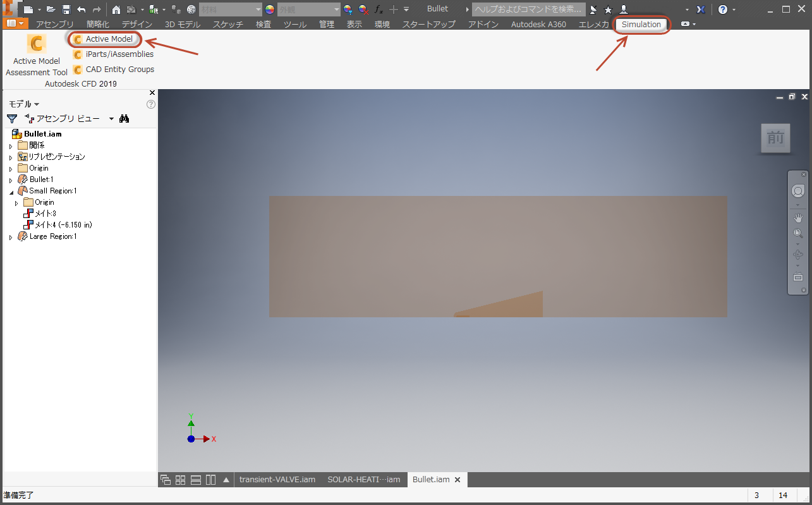The image size is (812, 505).
Task: Open Help with the question mark icon
Action: [x=723, y=9]
